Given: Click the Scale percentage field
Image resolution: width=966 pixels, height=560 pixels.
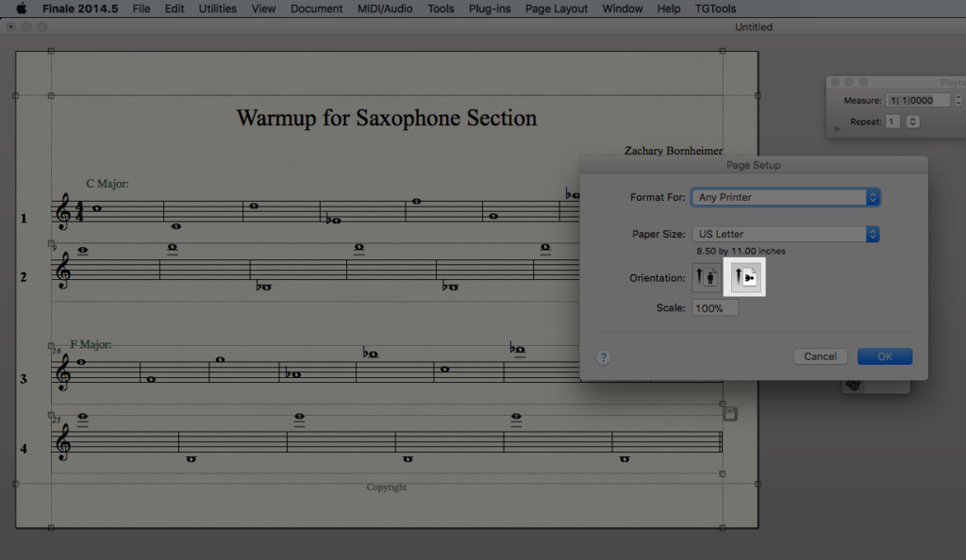Looking at the screenshot, I should tap(715, 308).
